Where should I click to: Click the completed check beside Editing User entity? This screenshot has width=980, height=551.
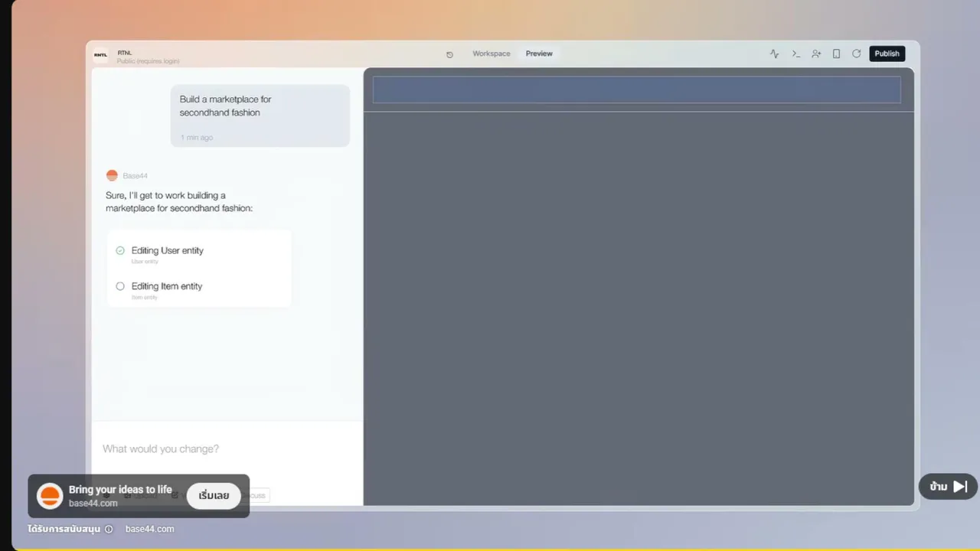click(x=120, y=250)
